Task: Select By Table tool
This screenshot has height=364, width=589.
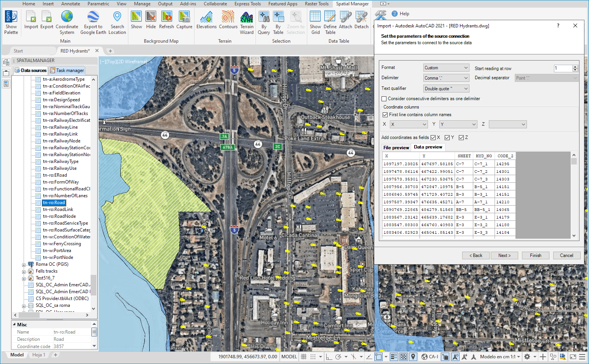Action: tap(278, 22)
